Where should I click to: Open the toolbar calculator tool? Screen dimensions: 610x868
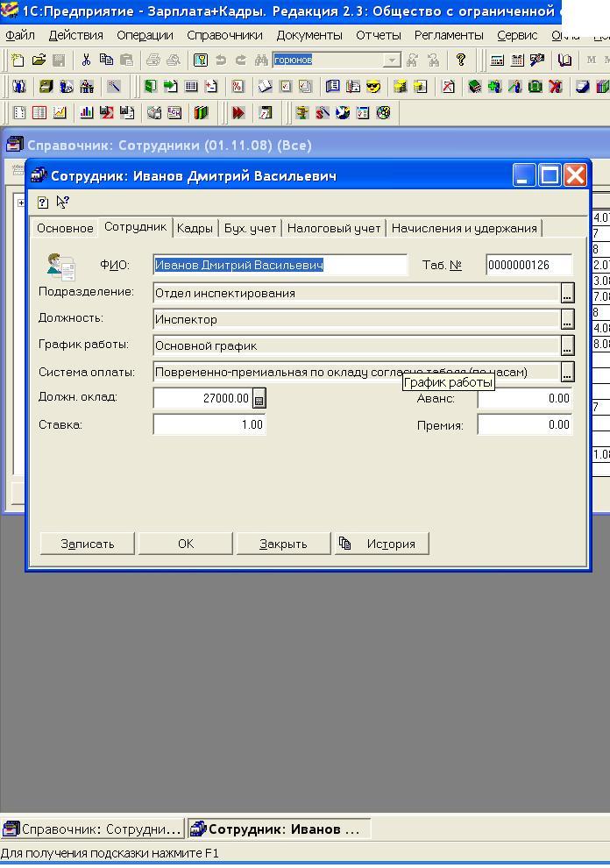(x=497, y=60)
